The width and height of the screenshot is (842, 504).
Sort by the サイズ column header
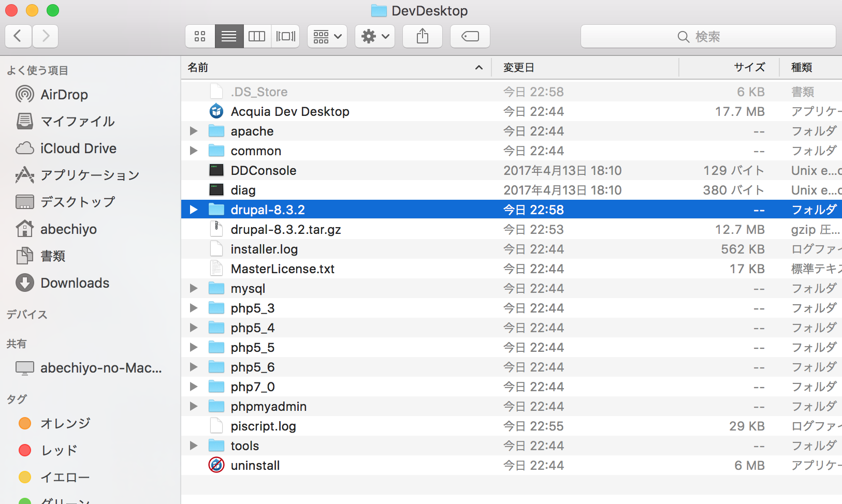(749, 68)
